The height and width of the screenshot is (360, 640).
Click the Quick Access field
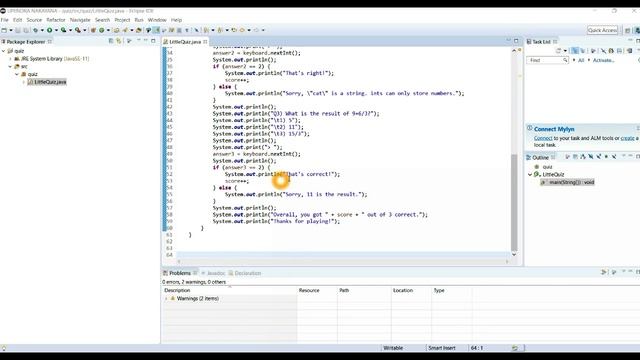602,30
